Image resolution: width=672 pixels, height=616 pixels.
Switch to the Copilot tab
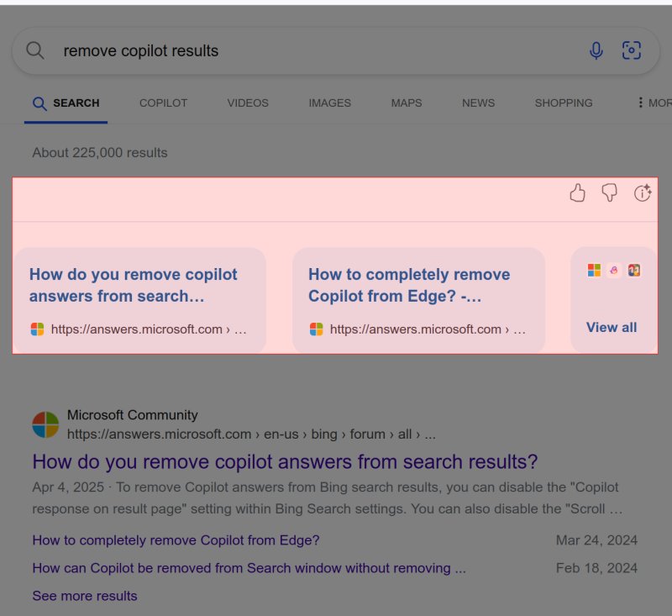(x=163, y=103)
